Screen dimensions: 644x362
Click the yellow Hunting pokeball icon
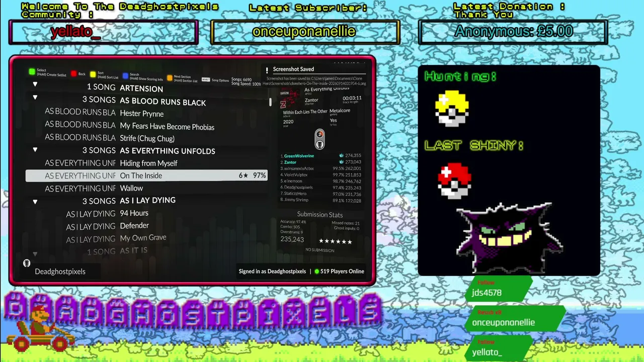pos(452,108)
